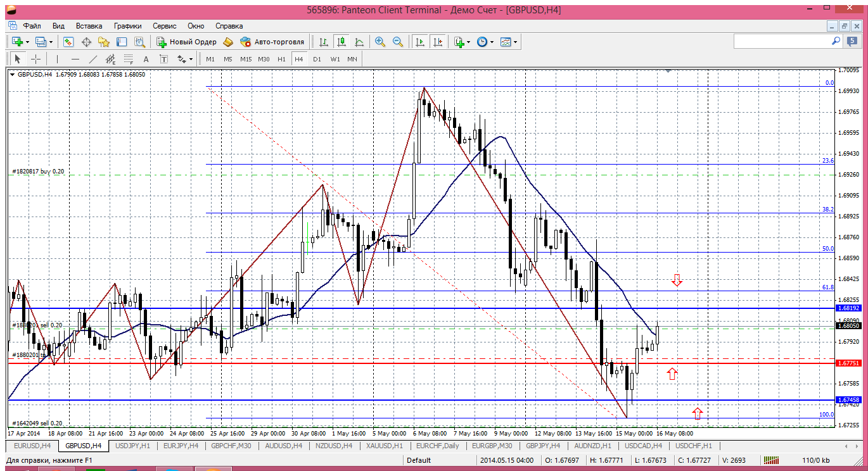Image resolution: width=868 pixels, height=471 pixels.
Task: Click the search input field
Action: (782, 41)
